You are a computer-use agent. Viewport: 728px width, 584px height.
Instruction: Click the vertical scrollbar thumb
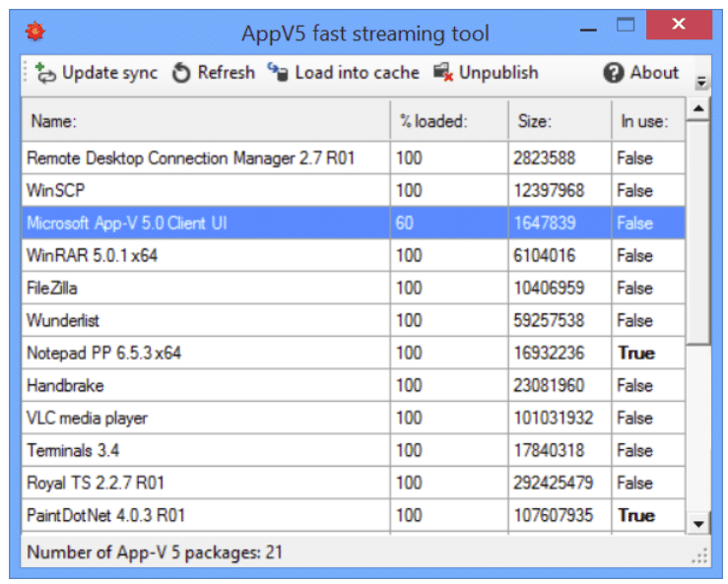pyautogui.click(x=697, y=232)
